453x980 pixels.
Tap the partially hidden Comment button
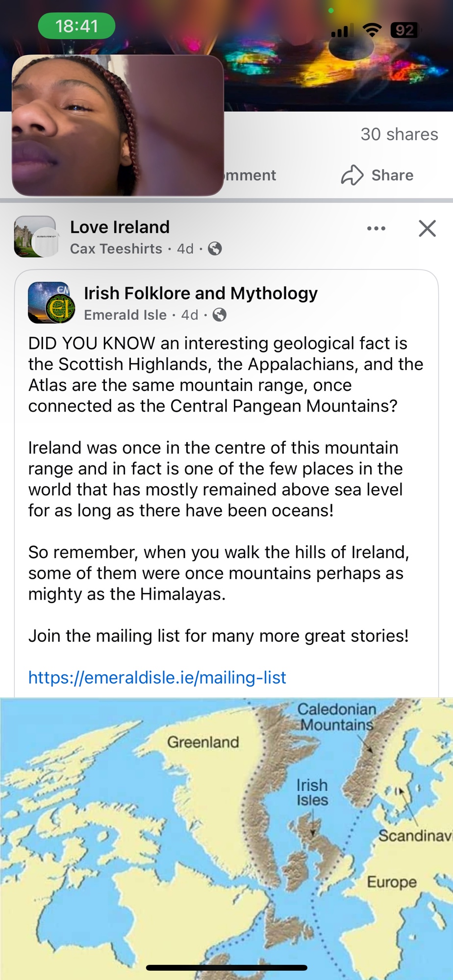pyautogui.click(x=251, y=175)
